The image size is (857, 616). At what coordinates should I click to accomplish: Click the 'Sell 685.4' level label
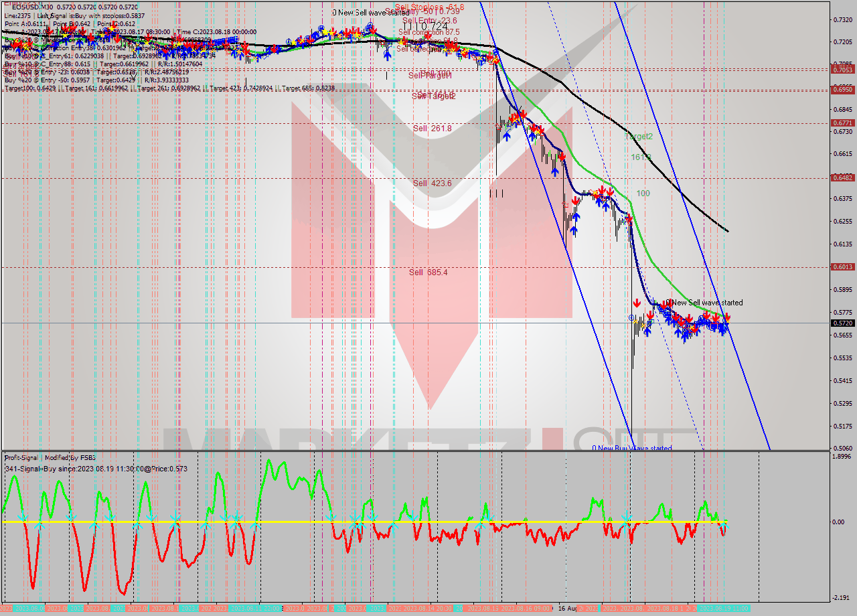428,272
